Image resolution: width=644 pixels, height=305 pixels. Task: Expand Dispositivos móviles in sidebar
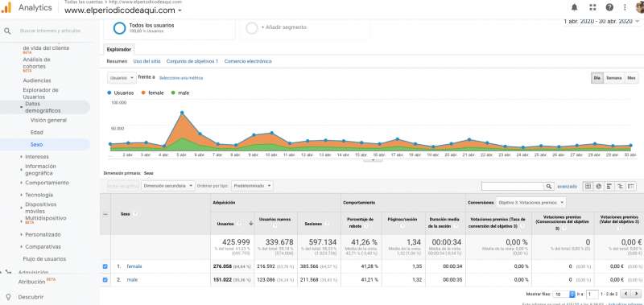[x=41, y=208]
